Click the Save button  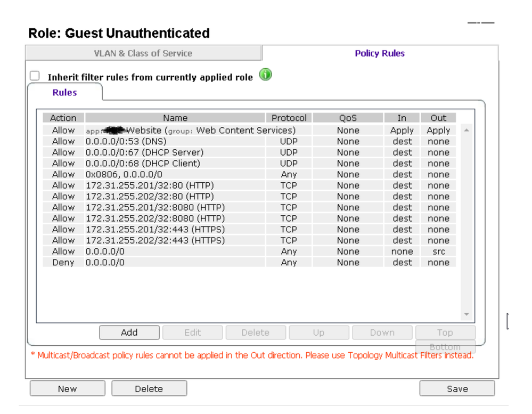(457, 388)
